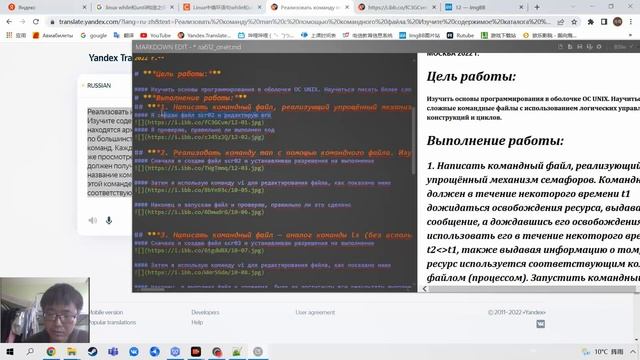Reload the Yandex Translate page

(36, 22)
